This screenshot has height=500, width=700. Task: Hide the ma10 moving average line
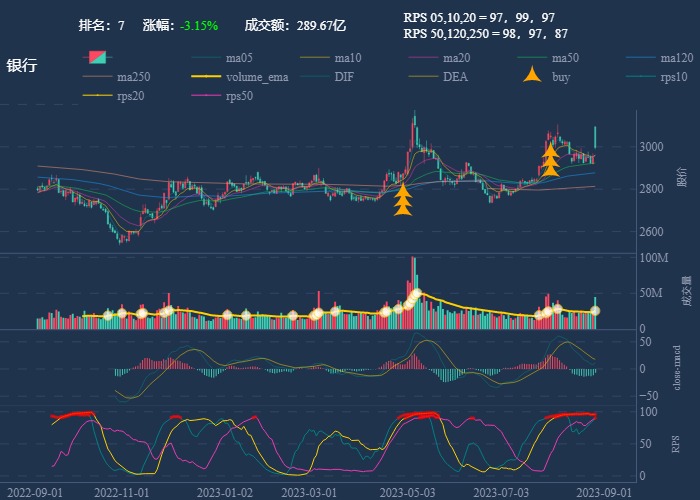(317, 58)
